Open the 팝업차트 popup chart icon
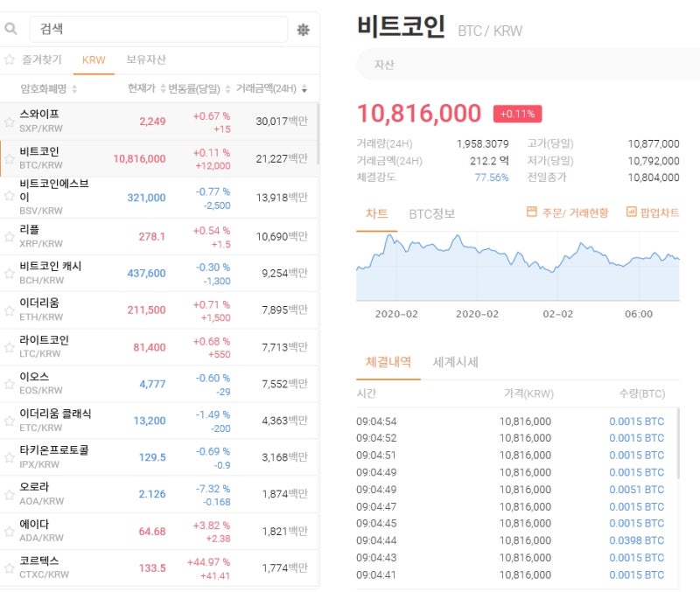The image size is (700, 592). pyautogui.click(x=631, y=212)
